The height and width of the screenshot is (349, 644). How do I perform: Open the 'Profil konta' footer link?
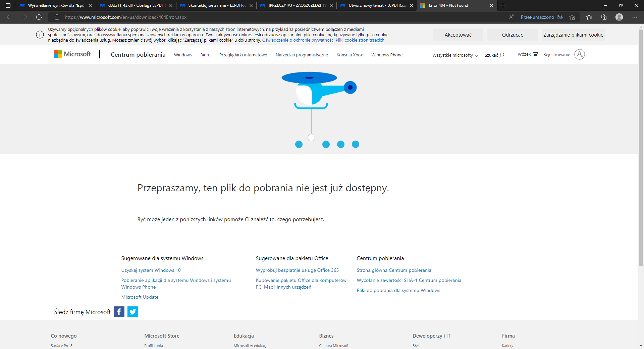[154, 346]
